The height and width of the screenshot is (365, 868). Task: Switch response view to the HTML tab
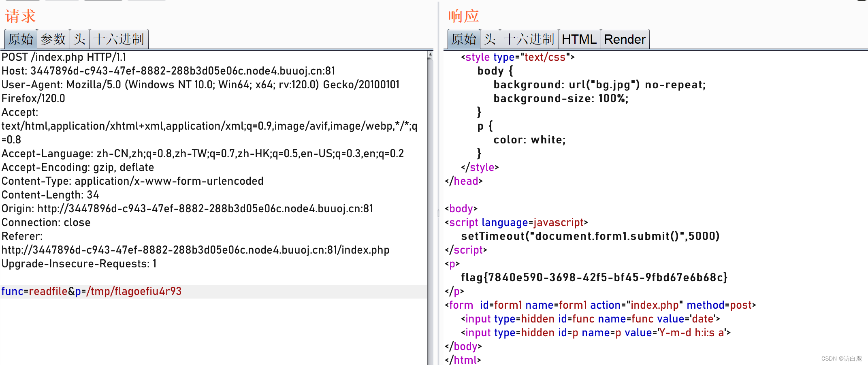(x=579, y=39)
